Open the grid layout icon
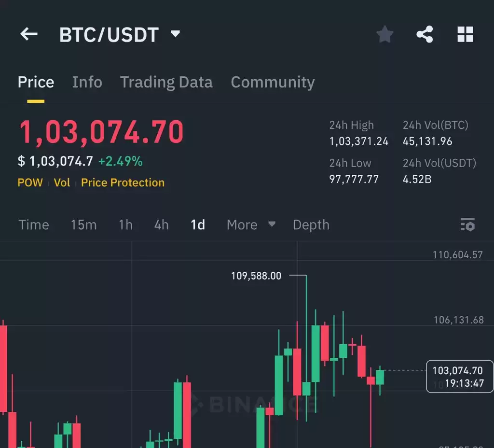 tap(465, 34)
